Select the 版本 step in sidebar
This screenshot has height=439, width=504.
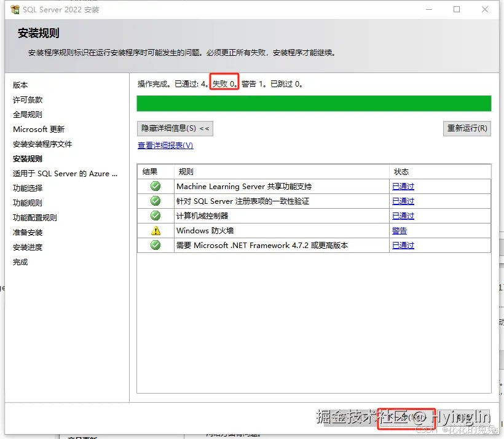20,85
